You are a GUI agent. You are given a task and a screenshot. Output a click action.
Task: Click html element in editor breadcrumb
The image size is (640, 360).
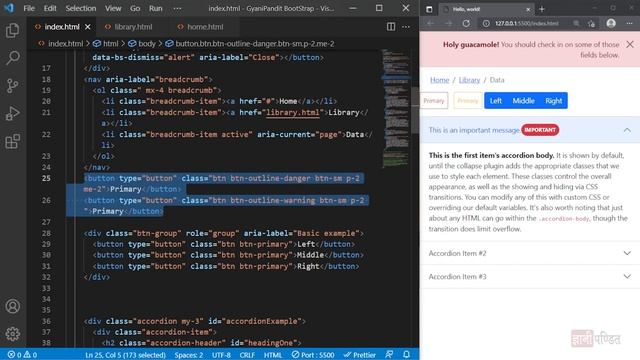point(106,44)
